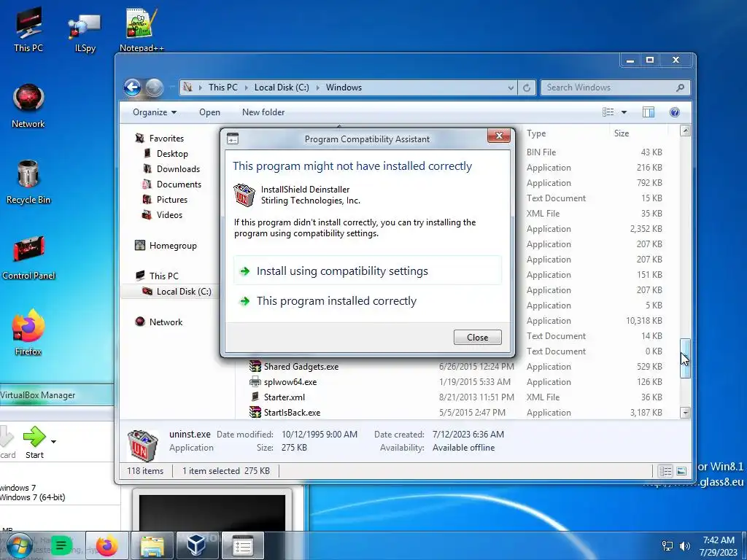Viewport: 747px width, 560px height.
Task: Switch to large icons view in the status bar
Action: click(681, 471)
